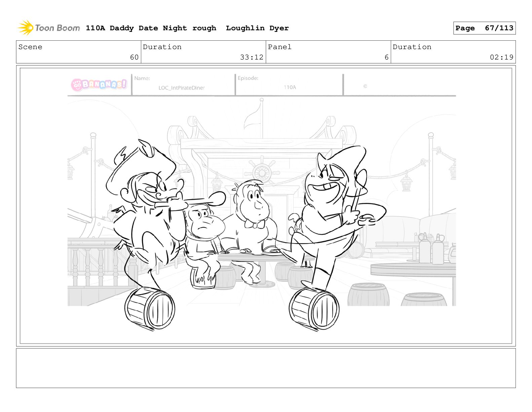The image size is (532, 412).
Task: Click the Go Bananas show logo
Action: pyautogui.click(x=99, y=84)
